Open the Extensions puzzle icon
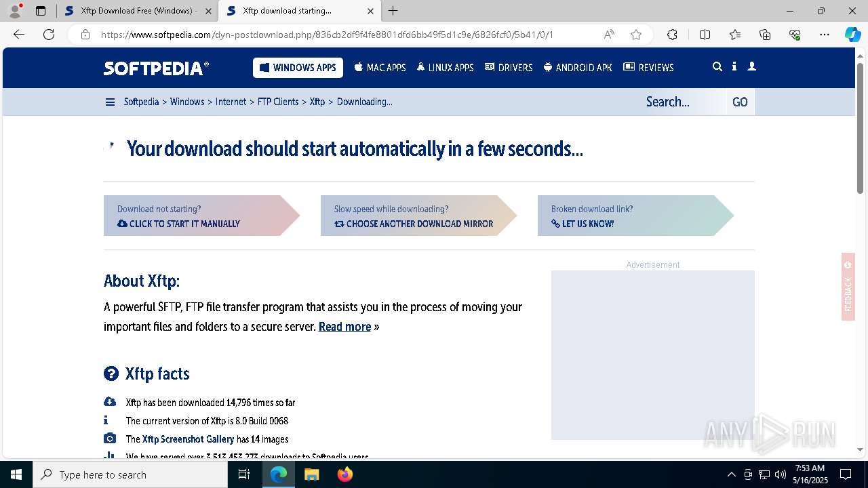 tap(672, 35)
